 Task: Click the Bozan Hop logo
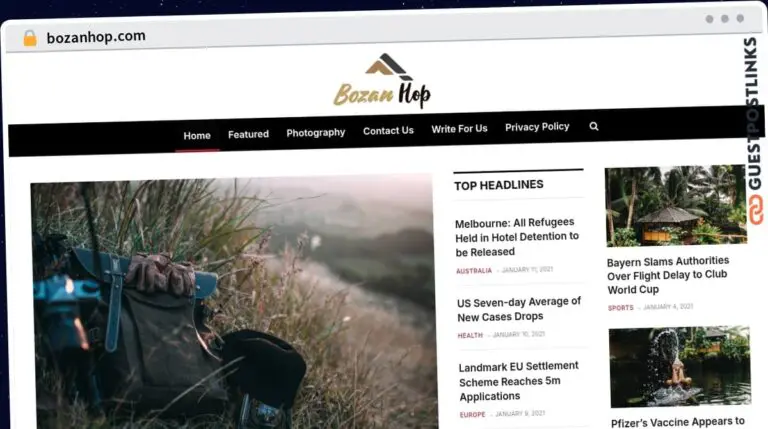382,81
